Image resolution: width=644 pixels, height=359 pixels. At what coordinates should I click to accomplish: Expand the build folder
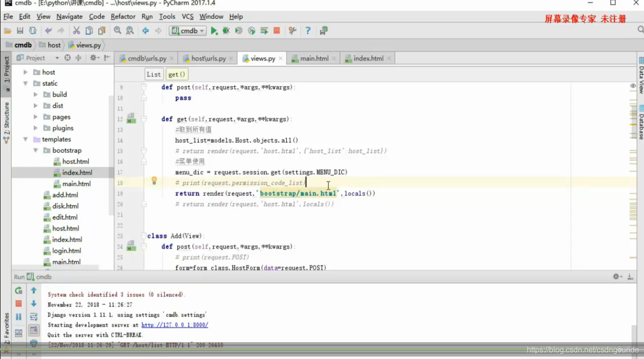point(36,94)
